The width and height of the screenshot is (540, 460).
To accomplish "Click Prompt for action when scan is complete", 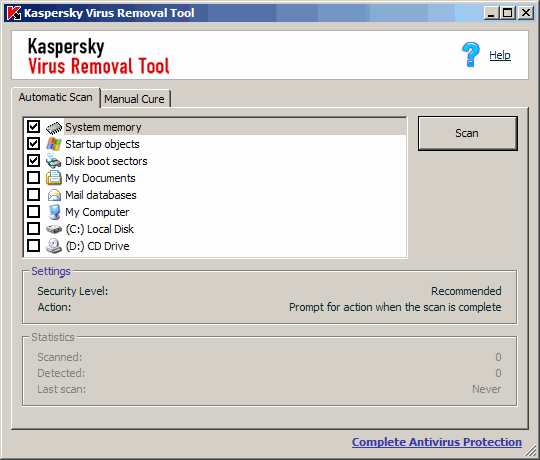I will pos(395,307).
